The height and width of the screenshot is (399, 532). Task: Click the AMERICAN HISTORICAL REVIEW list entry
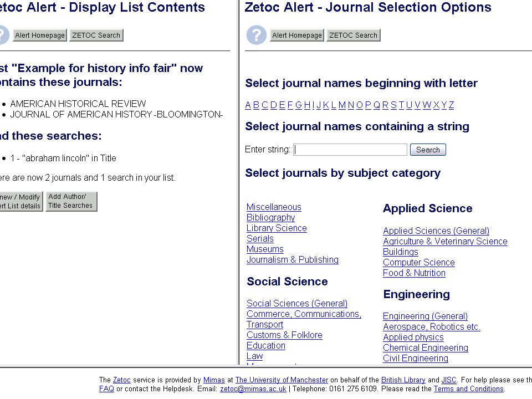(x=78, y=104)
